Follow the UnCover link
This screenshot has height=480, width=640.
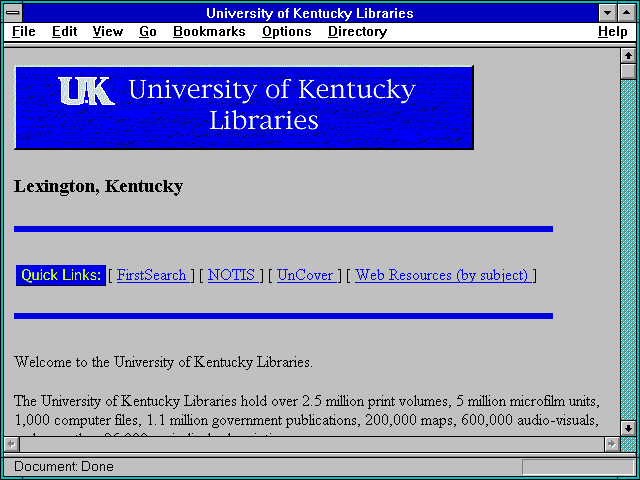(x=305, y=275)
